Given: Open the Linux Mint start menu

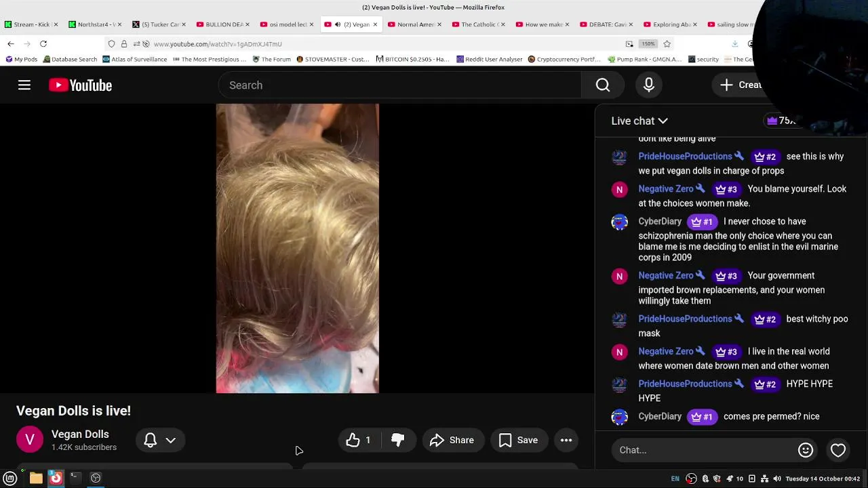Looking at the screenshot, I should pos(10,478).
